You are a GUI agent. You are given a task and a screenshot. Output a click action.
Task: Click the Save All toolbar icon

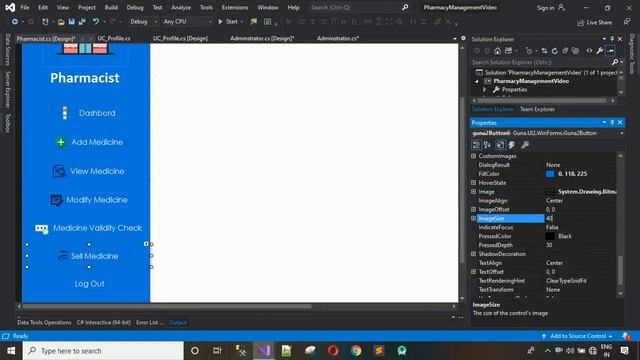[82, 22]
